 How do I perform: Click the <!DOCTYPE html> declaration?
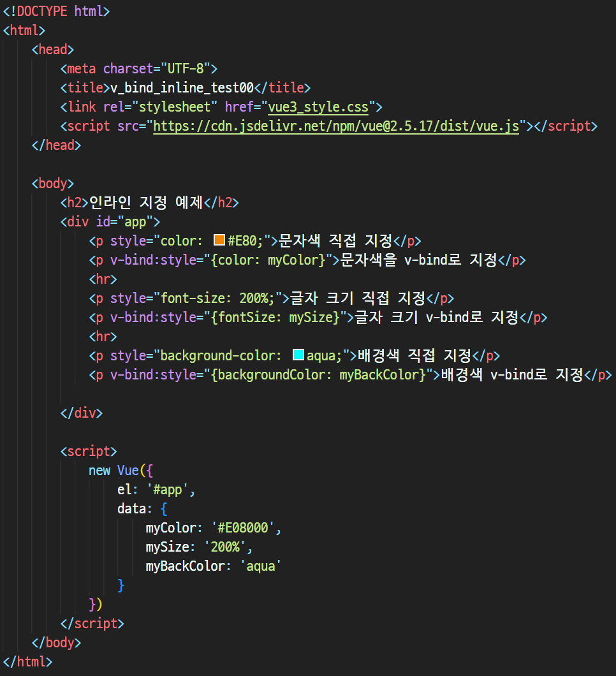56,11
